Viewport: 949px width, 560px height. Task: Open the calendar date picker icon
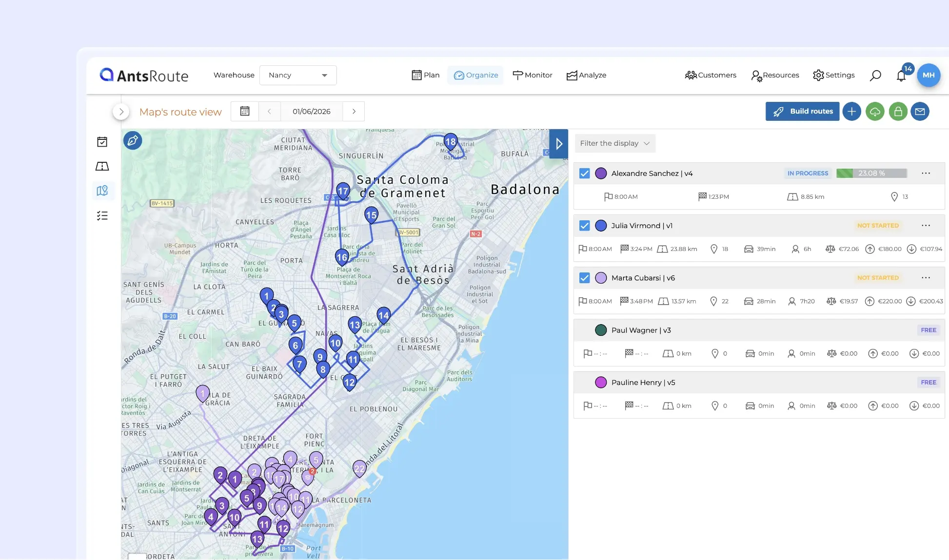coord(245,111)
